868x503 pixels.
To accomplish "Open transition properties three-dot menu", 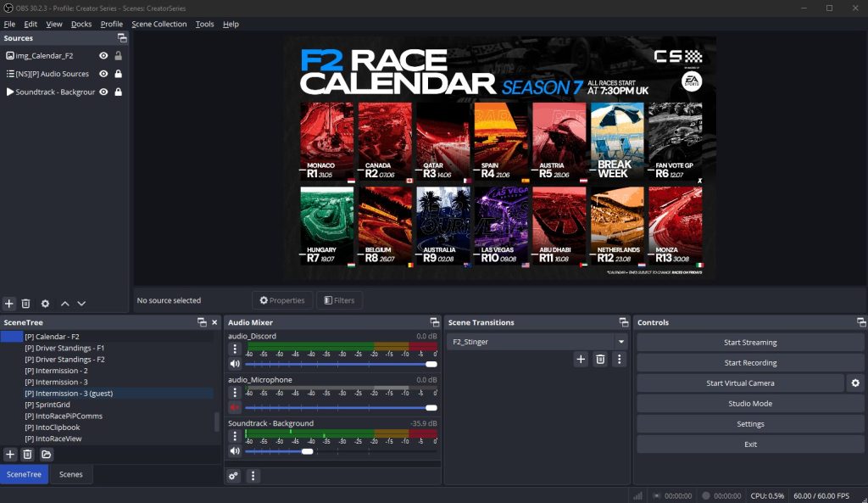I will pyautogui.click(x=620, y=360).
